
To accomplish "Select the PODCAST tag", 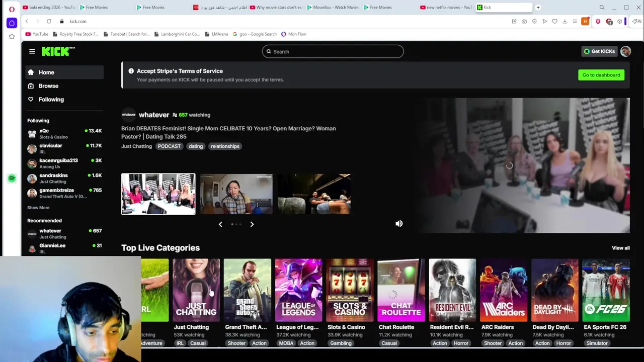I will [x=169, y=146].
